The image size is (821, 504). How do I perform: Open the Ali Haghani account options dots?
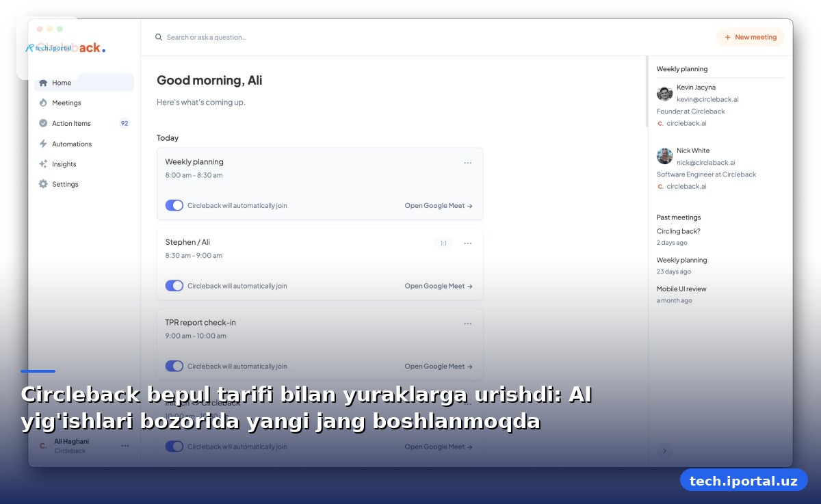click(125, 445)
